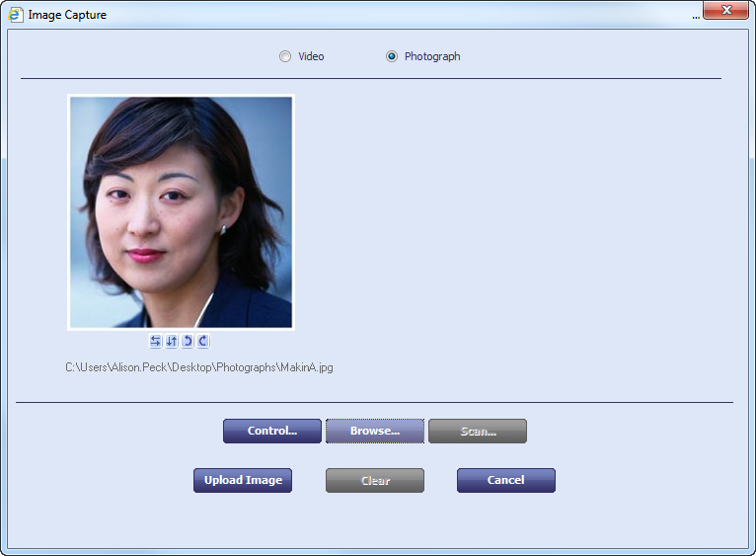
Task: Click the MakinA.jpg file path text
Action: pyautogui.click(x=199, y=367)
